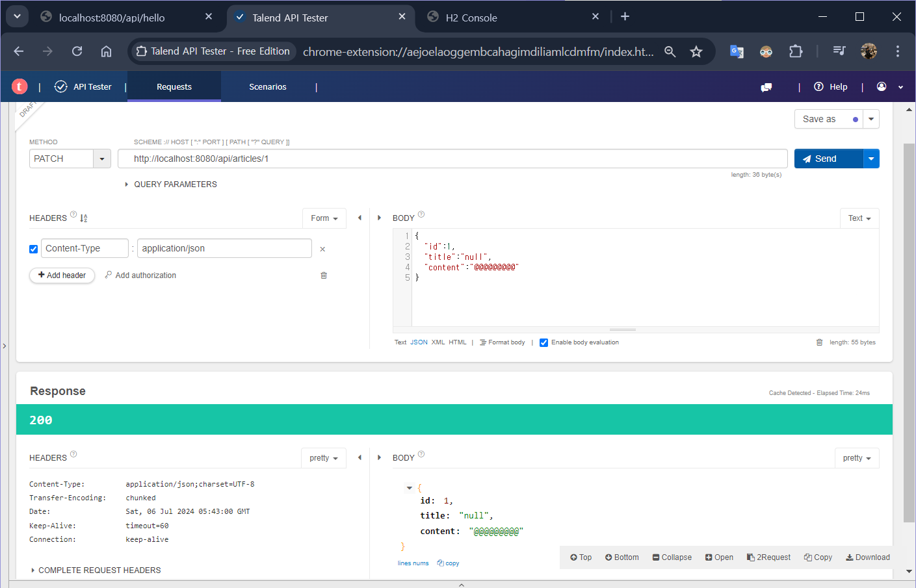Image resolution: width=916 pixels, height=588 pixels.
Task: Collapse the request headers panel arrow
Action: pyautogui.click(x=360, y=218)
